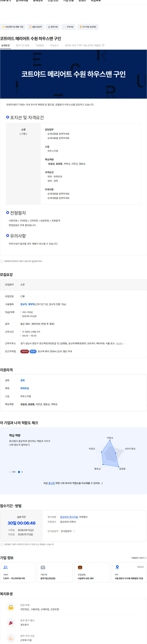The image size is (147, 644).
Task: Expand the chevron after 근무지주소 지도보기
Action: [x=124, y=344]
